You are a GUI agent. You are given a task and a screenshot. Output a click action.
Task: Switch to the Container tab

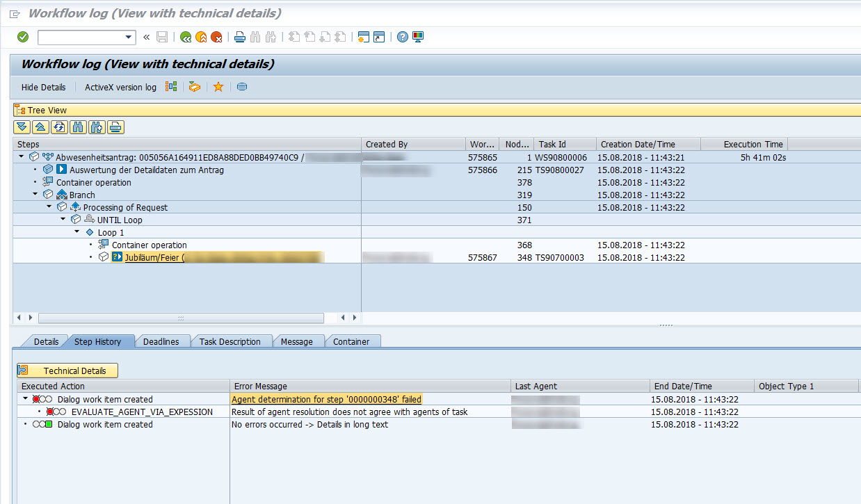(351, 341)
